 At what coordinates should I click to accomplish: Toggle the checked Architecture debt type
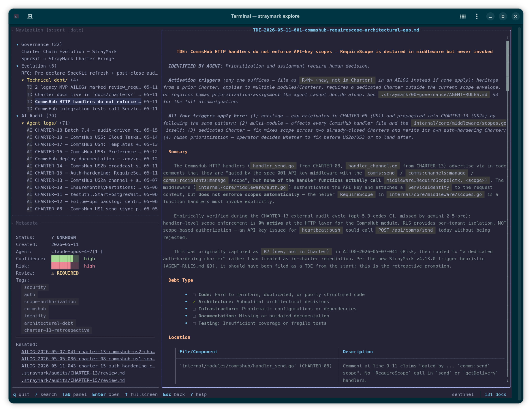click(194, 302)
